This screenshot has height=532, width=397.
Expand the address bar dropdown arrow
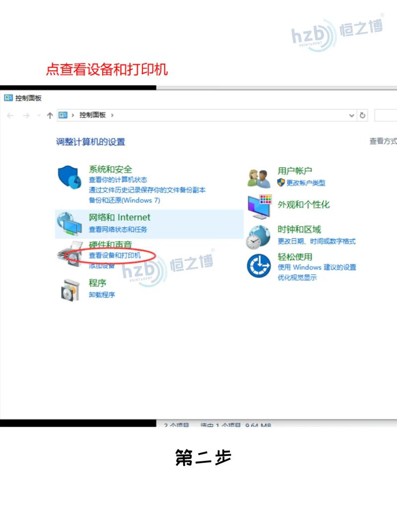[352, 116]
